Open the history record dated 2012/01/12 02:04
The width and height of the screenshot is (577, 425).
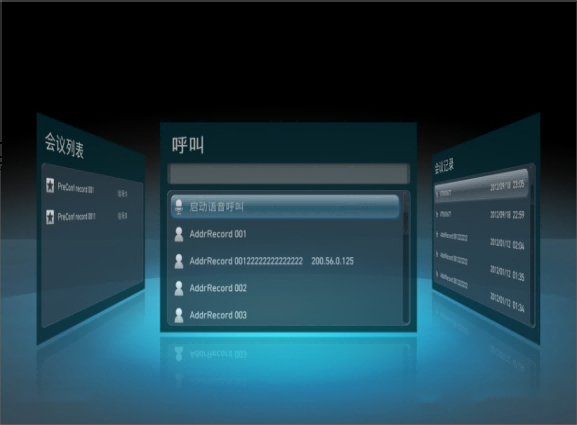pyautogui.click(x=480, y=240)
